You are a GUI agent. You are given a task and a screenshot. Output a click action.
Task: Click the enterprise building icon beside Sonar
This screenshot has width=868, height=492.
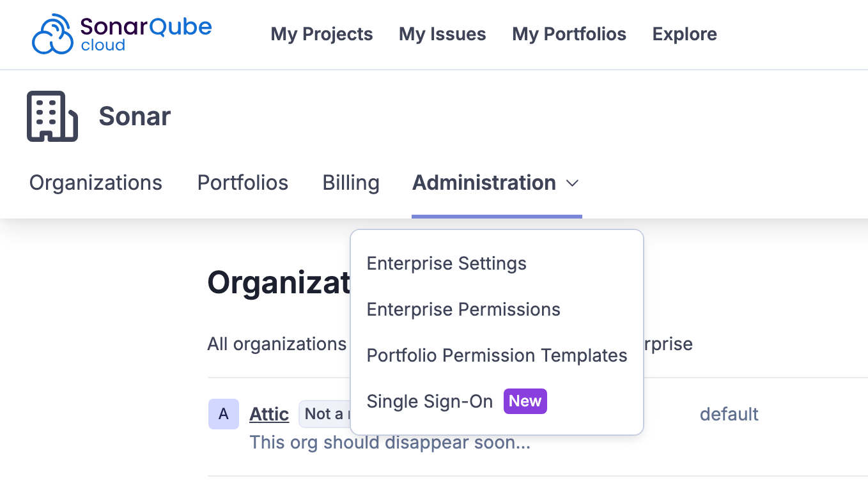click(52, 116)
